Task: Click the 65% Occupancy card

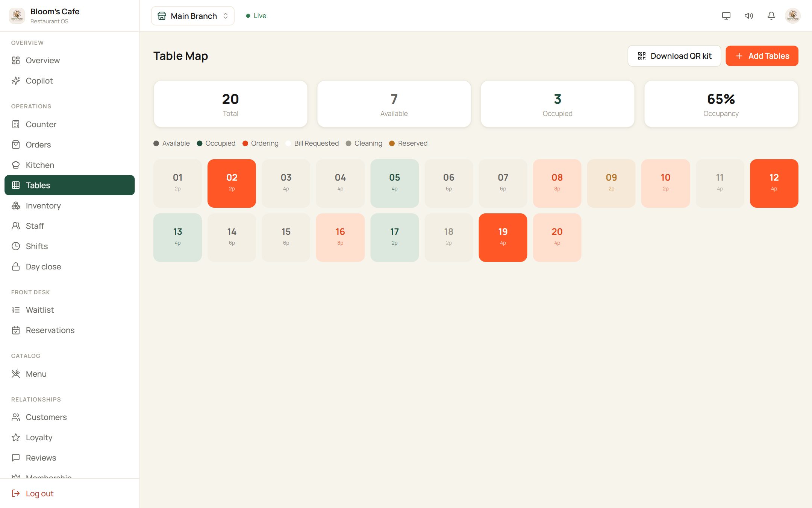Action: point(721,104)
